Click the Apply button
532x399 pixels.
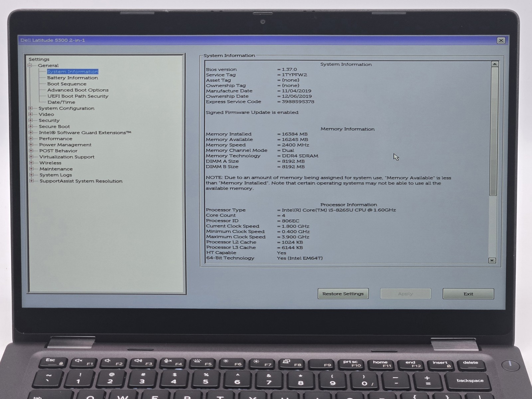(405, 294)
